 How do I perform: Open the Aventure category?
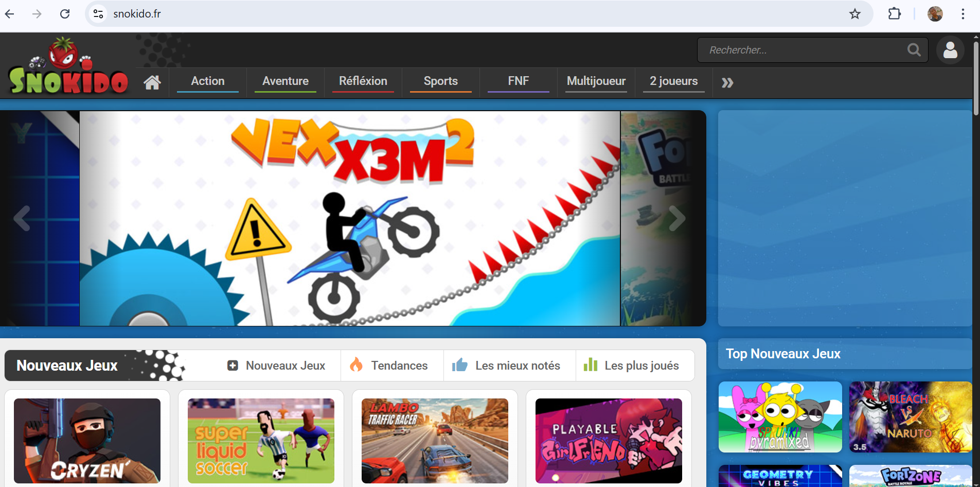point(286,81)
